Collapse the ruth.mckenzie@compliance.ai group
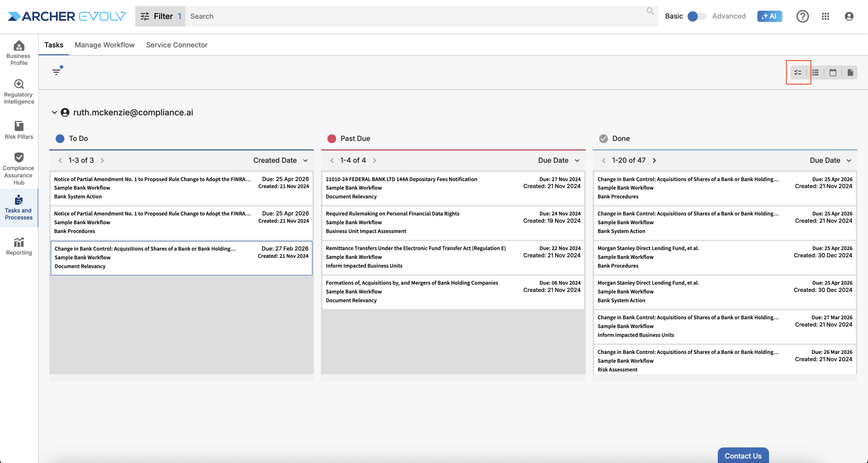 tap(54, 112)
